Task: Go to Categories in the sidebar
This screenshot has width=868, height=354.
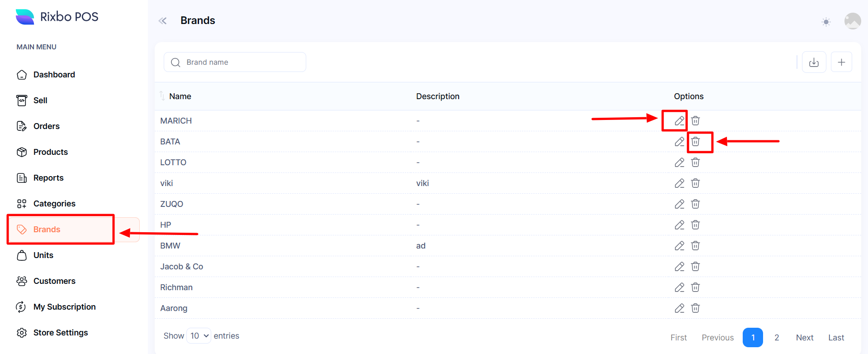Action: click(54, 204)
